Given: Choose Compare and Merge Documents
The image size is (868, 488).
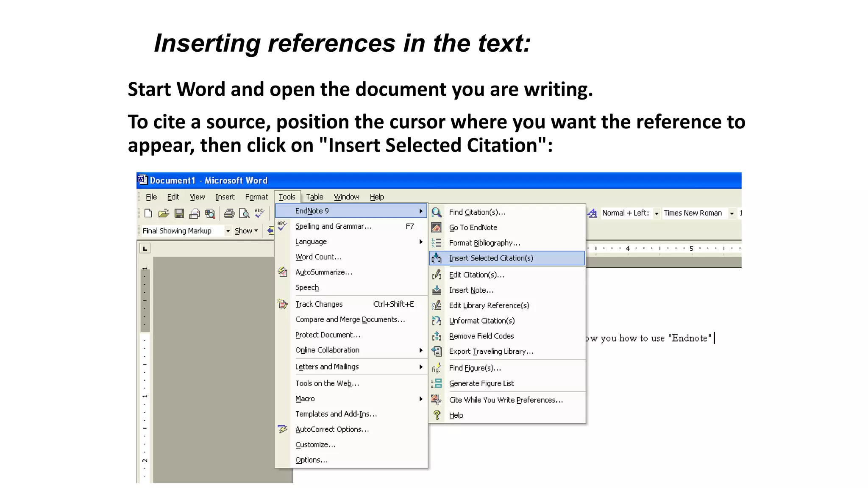Looking at the screenshot, I should coord(351,319).
